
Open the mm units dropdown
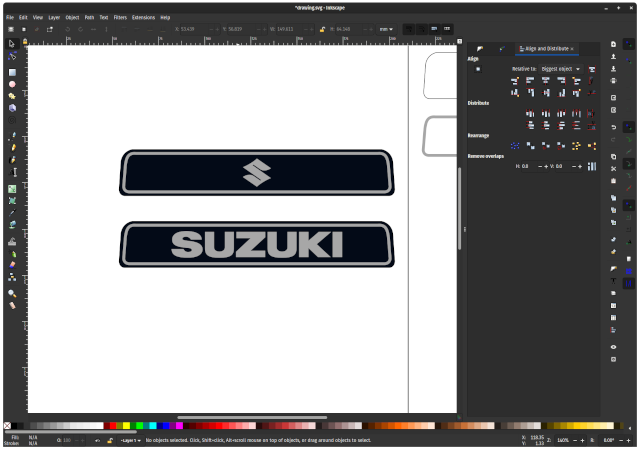click(x=384, y=29)
